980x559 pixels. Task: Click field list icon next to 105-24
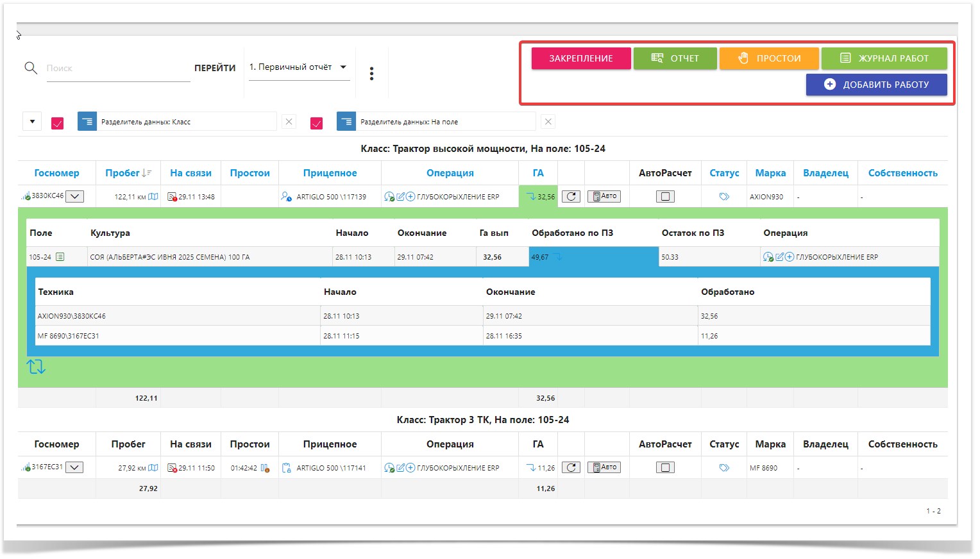(x=60, y=257)
